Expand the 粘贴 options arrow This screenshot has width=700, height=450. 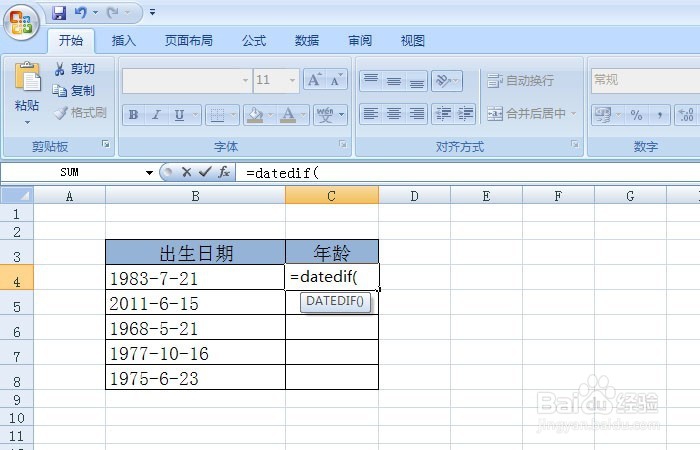[27, 122]
